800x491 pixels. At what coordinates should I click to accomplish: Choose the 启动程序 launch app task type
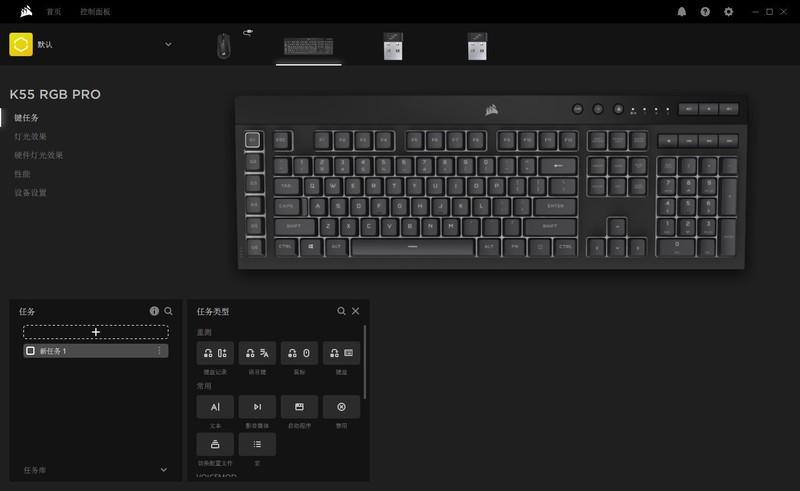299,407
